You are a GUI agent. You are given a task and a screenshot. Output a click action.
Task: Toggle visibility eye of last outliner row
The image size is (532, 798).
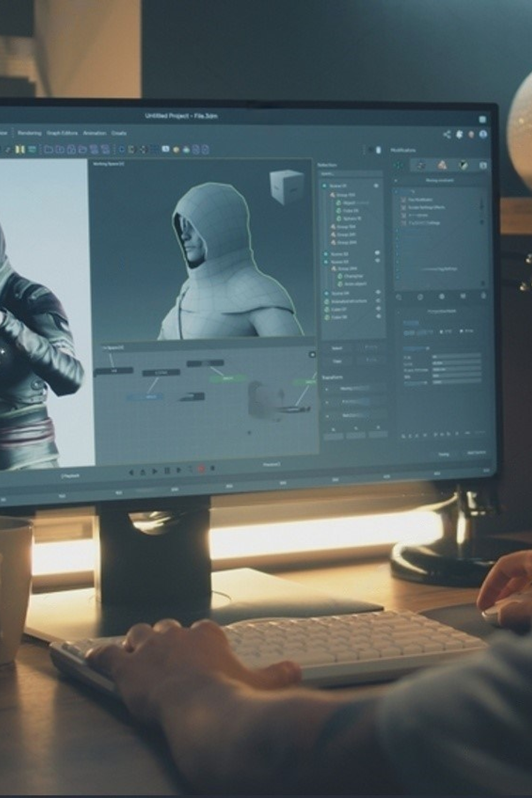click(x=379, y=316)
